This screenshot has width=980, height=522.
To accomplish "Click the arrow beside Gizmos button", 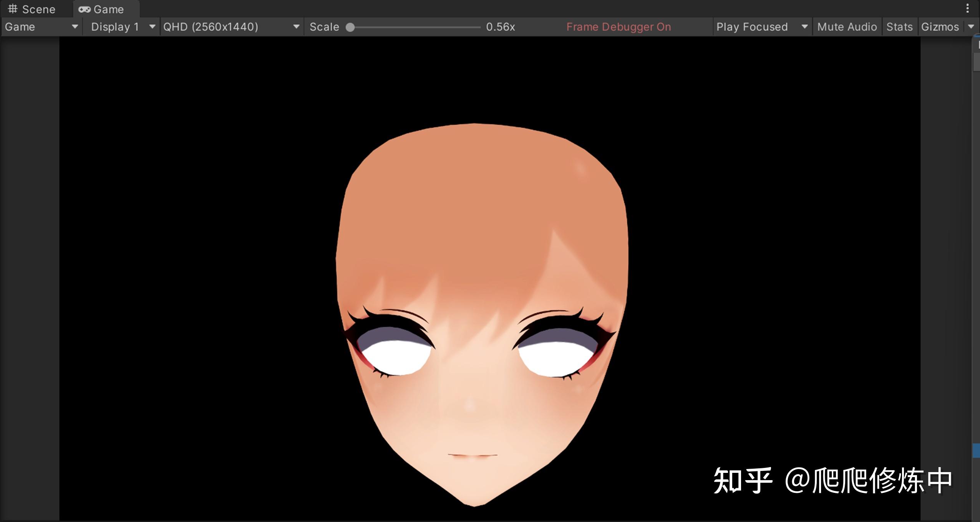I will coord(971,27).
